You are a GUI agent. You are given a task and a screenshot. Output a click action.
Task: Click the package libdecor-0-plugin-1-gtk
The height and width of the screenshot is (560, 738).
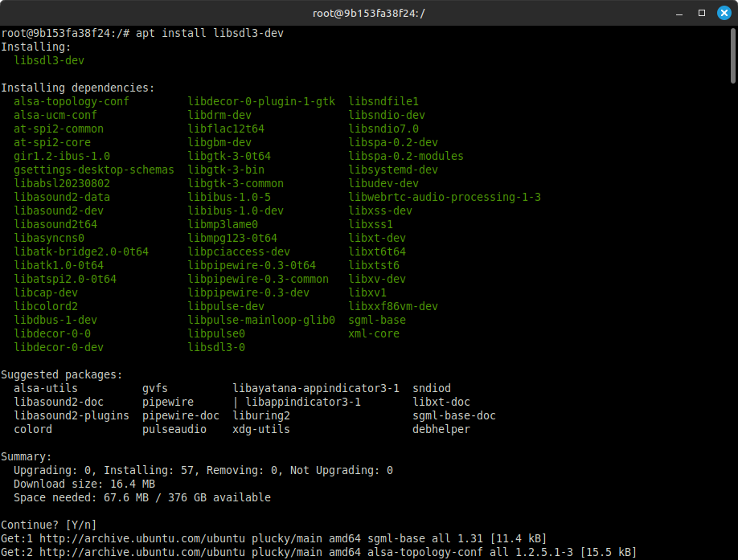261,101
